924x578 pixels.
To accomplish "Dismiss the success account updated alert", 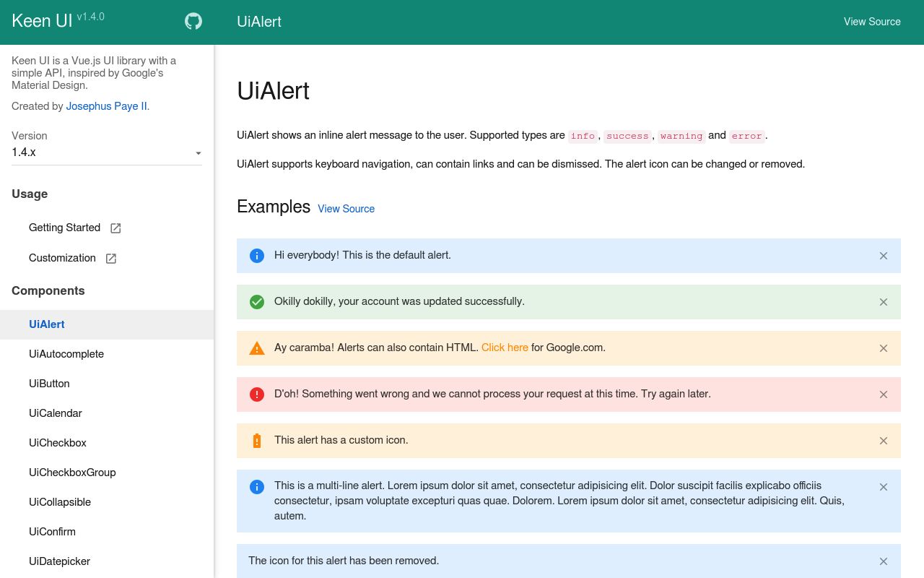I will 884,302.
